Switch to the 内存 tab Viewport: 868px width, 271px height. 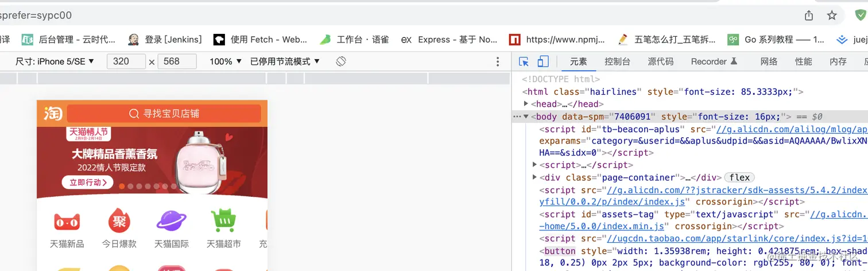coord(838,61)
